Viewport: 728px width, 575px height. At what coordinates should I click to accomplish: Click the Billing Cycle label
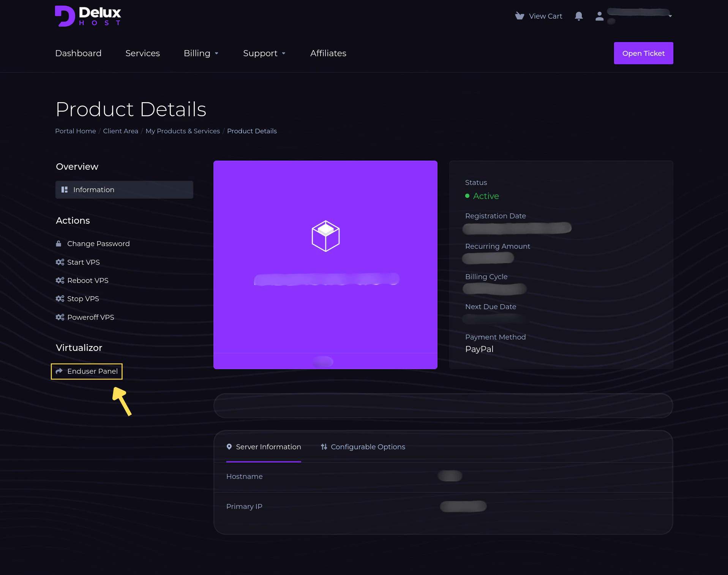point(486,276)
